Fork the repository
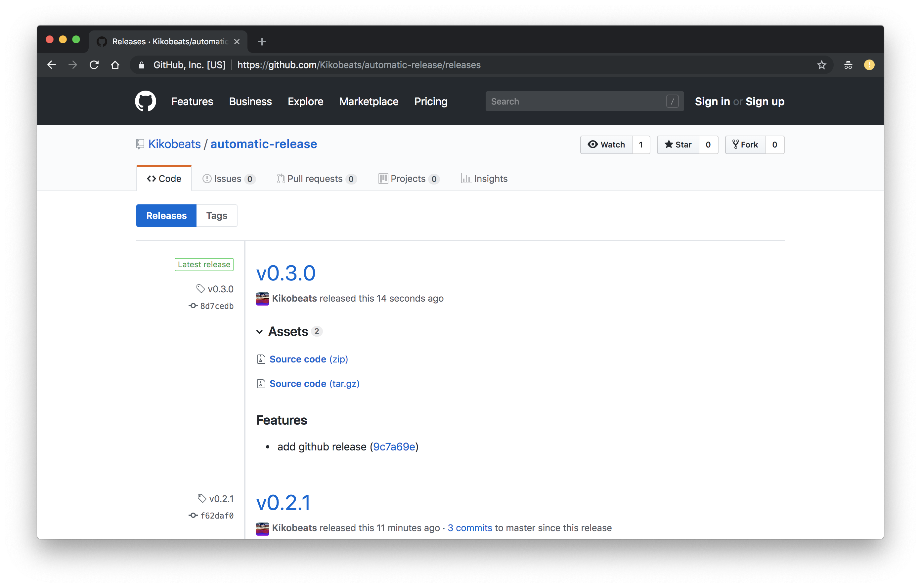This screenshot has width=921, height=588. coord(745,145)
